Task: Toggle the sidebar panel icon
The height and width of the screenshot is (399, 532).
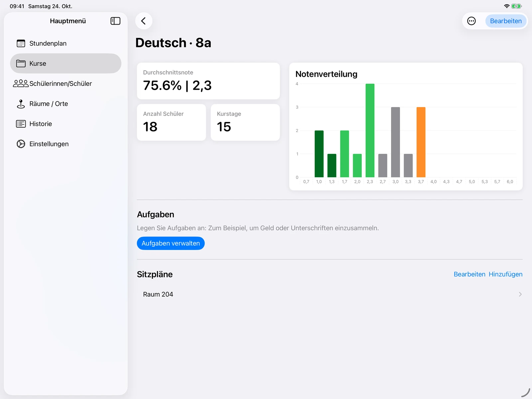Action: click(x=115, y=21)
